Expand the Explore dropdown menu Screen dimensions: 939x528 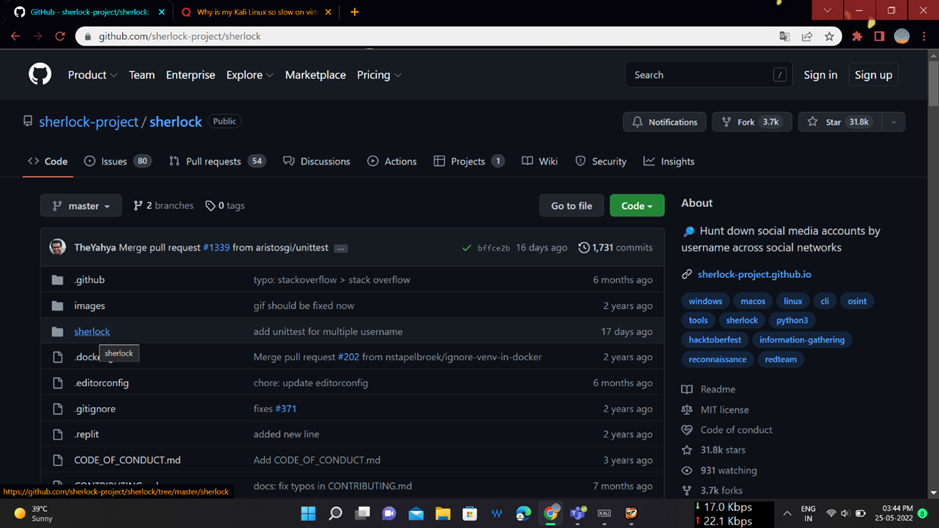click(x=250, y=75)
